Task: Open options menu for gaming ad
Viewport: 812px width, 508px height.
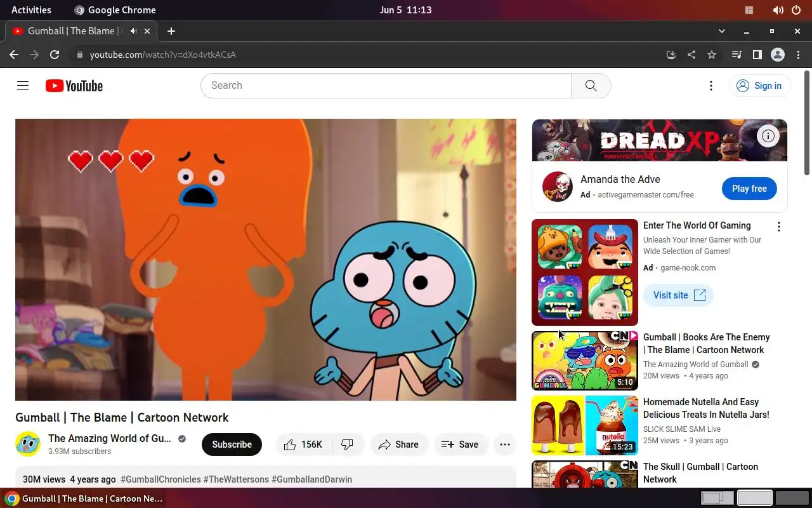Action: coord(779,227)
